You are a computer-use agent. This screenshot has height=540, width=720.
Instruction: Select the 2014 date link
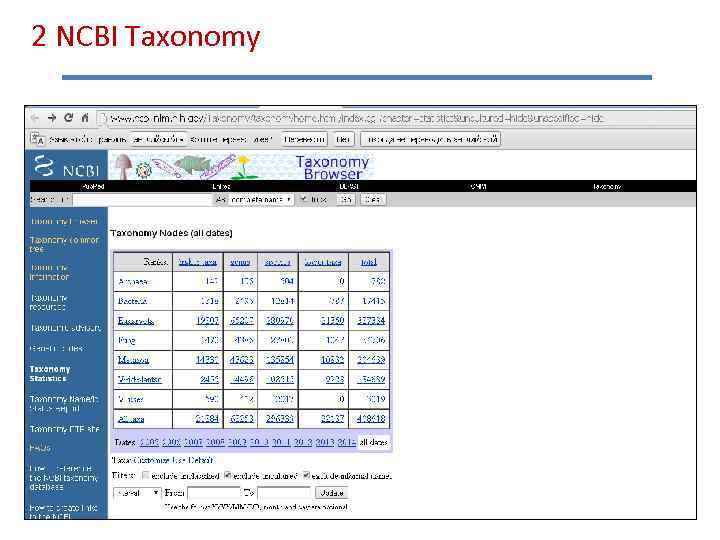[347, 442]
